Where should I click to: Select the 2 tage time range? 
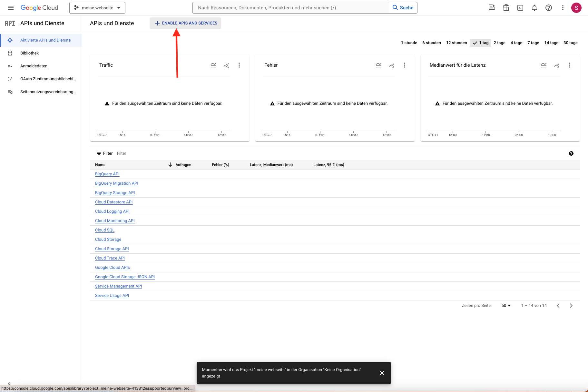(x=499, y=43)
